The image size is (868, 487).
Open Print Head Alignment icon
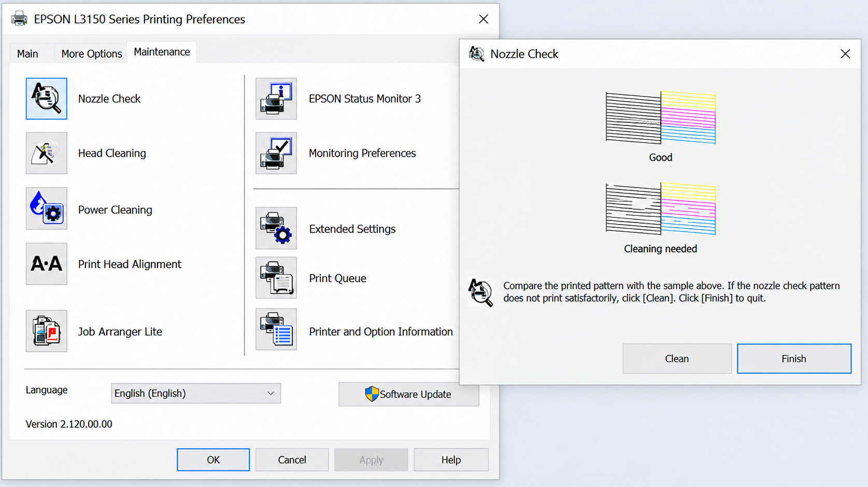[47, 264]
